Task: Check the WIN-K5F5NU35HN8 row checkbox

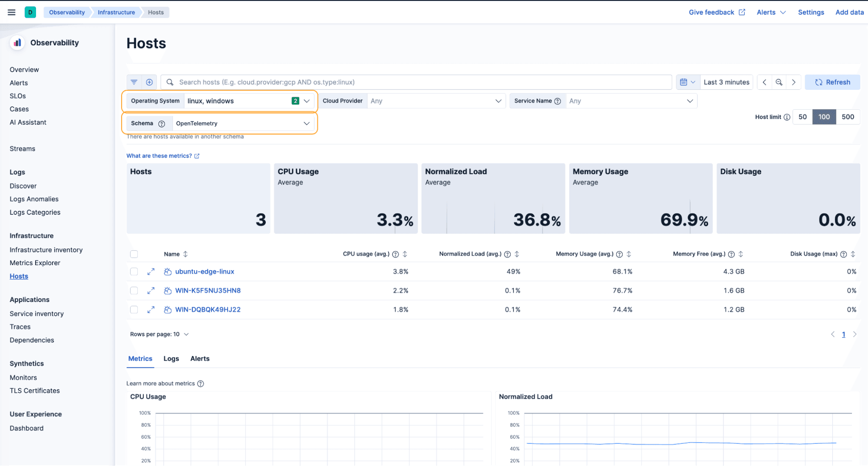Action: tap(134, 291)
